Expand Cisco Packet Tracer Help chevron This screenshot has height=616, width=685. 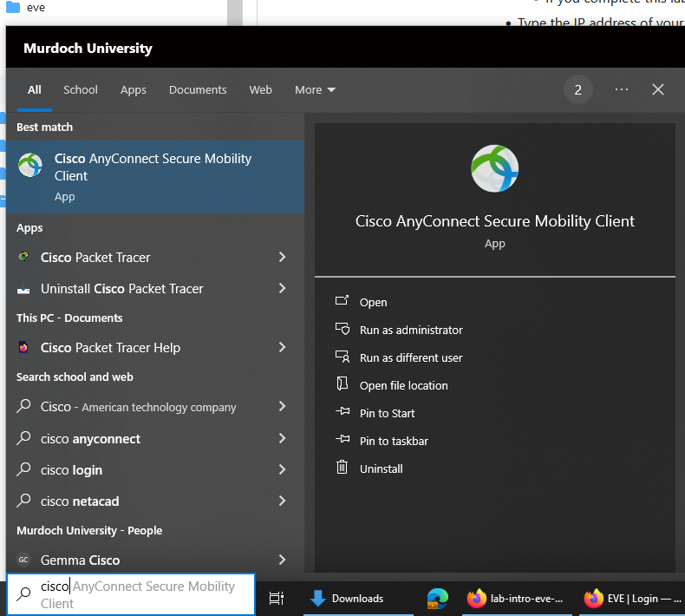tap(282, 347)
